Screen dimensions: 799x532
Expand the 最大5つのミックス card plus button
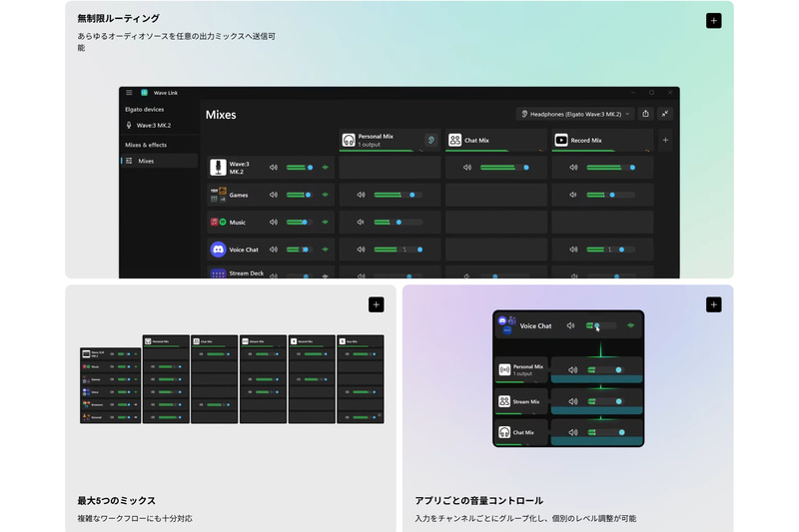[377, 305]
